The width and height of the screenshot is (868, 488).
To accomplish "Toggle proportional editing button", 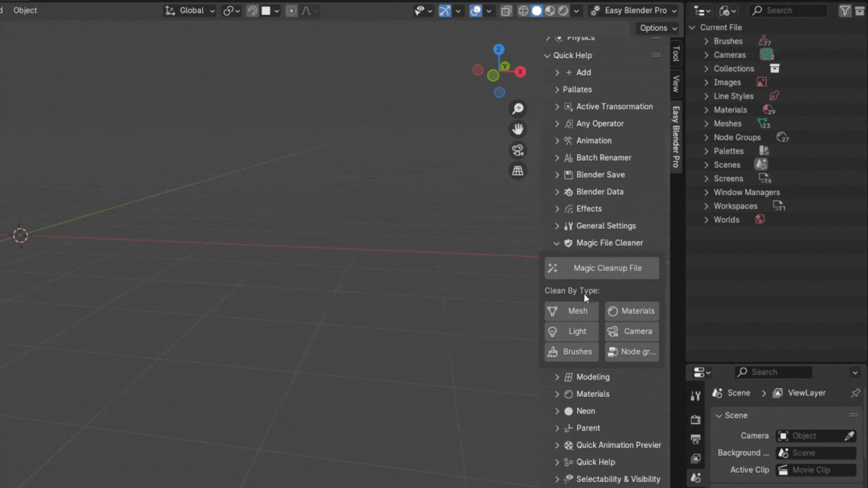I will [291, 11].
